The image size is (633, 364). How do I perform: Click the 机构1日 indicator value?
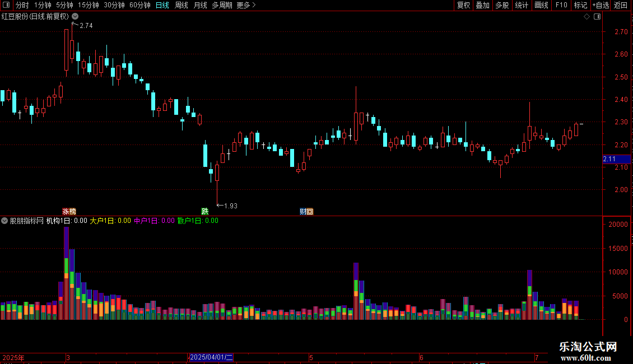click(x=67, y=221)
